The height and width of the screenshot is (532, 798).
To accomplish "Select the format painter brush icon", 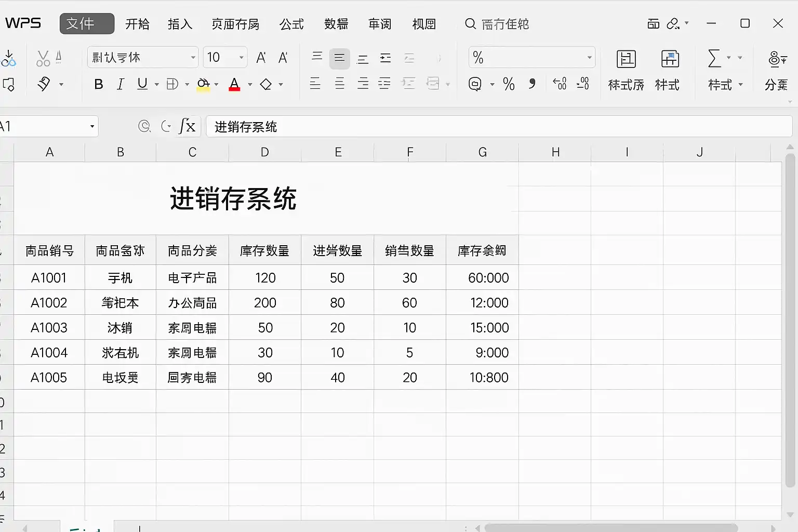I will pos(44,84).
